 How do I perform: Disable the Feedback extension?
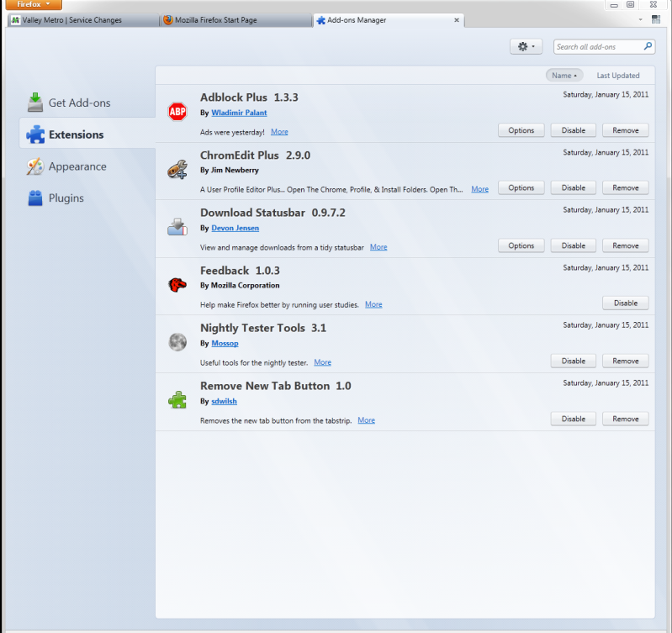point(625,303)
